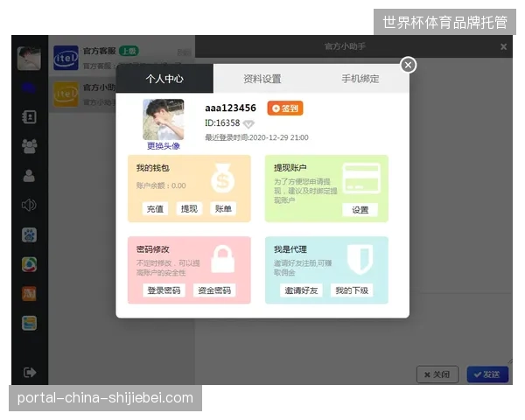Close the personal center dialog with the round X

(408, 65)
